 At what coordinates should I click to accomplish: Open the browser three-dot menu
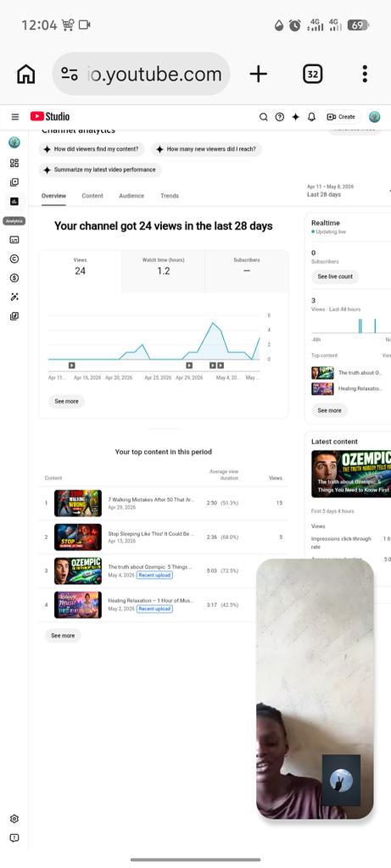tap(365, 75)
